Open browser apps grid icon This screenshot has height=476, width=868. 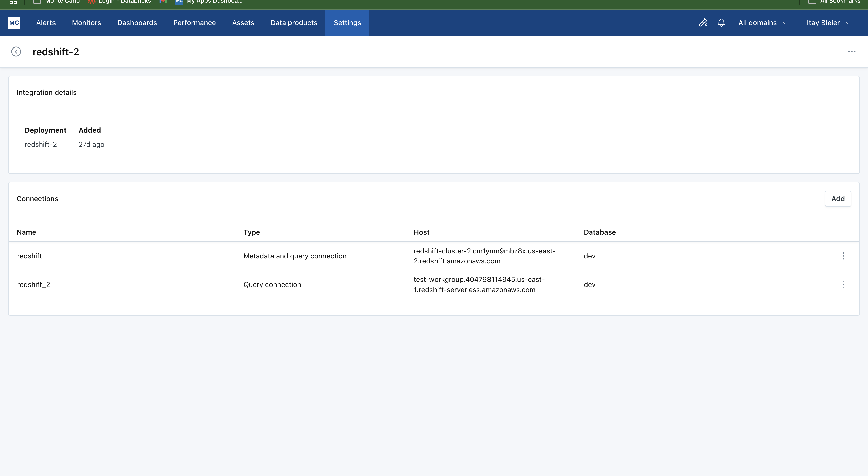13,2
